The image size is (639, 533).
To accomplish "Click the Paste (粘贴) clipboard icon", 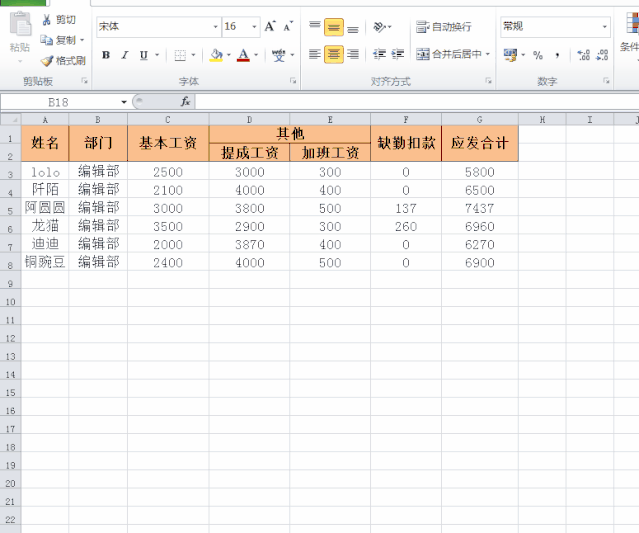I will tap(19, 33).
